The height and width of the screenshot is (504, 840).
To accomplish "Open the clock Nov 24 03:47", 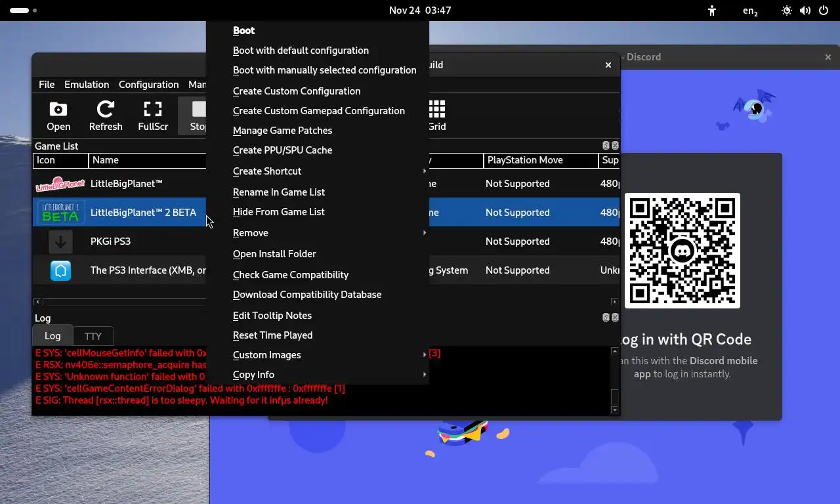I will pyautogui.click(x=420, y=10).
